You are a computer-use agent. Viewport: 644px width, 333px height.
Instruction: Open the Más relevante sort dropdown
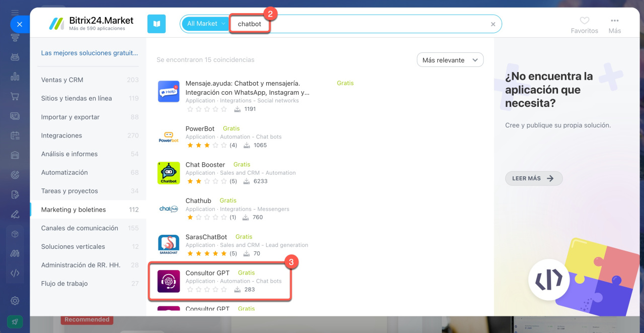[x=450, y=60]
